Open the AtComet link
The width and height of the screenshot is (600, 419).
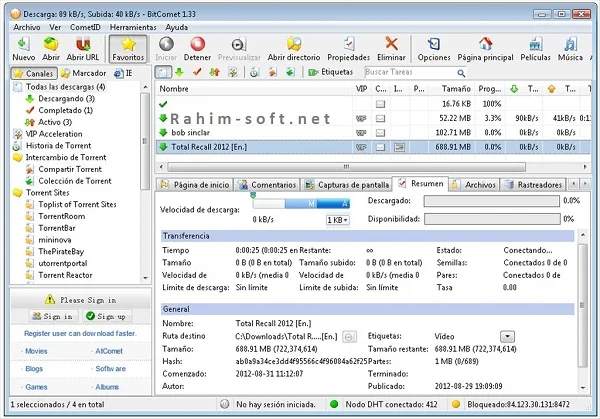pos(109,351)
